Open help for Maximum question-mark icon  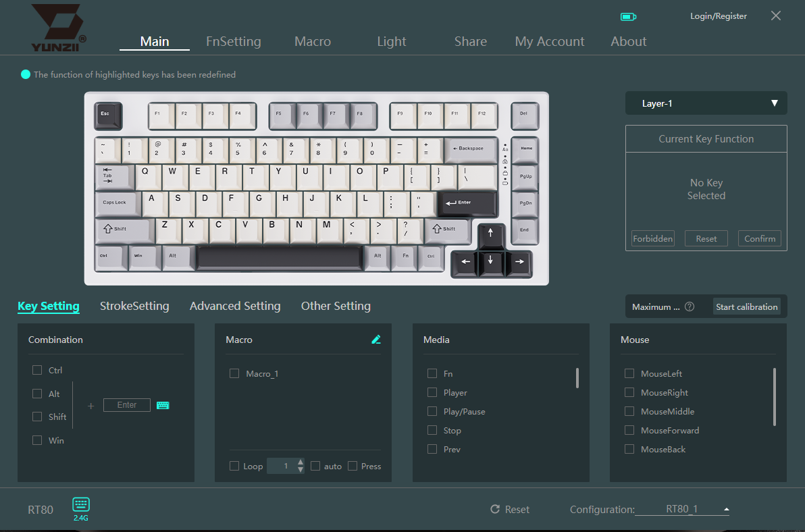click(690, 307)
